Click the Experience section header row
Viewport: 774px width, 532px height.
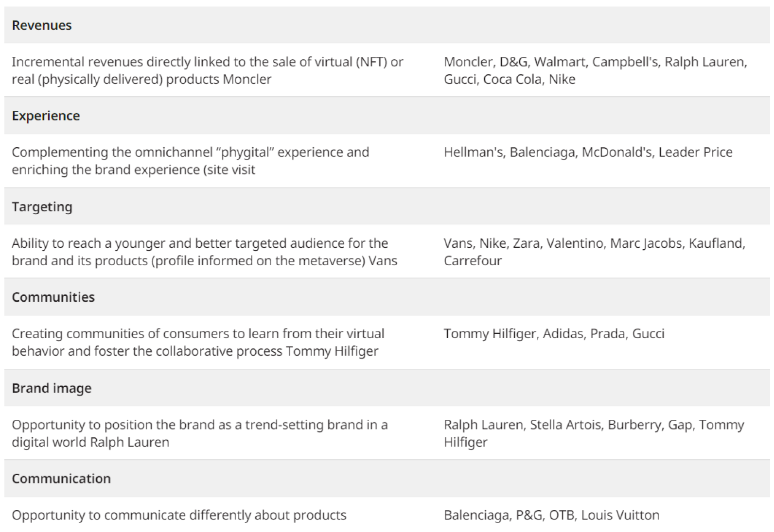(46, 116)
